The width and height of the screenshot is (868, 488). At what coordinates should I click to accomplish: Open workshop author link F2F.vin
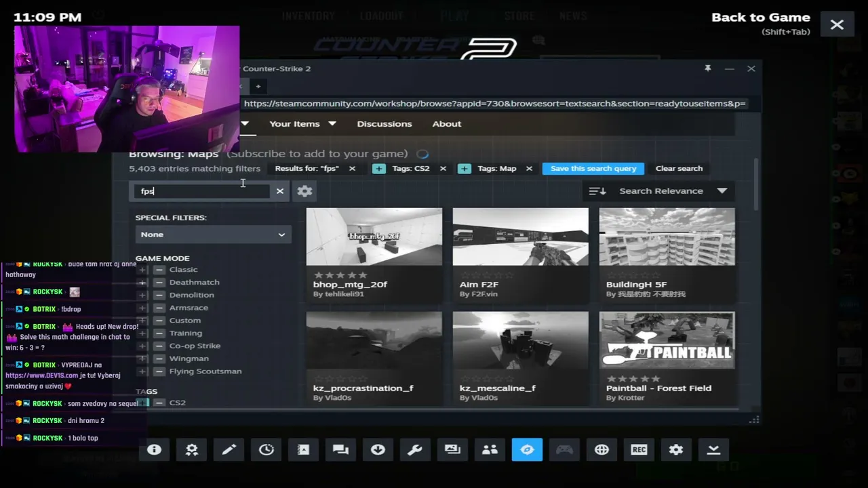[483, 294]
